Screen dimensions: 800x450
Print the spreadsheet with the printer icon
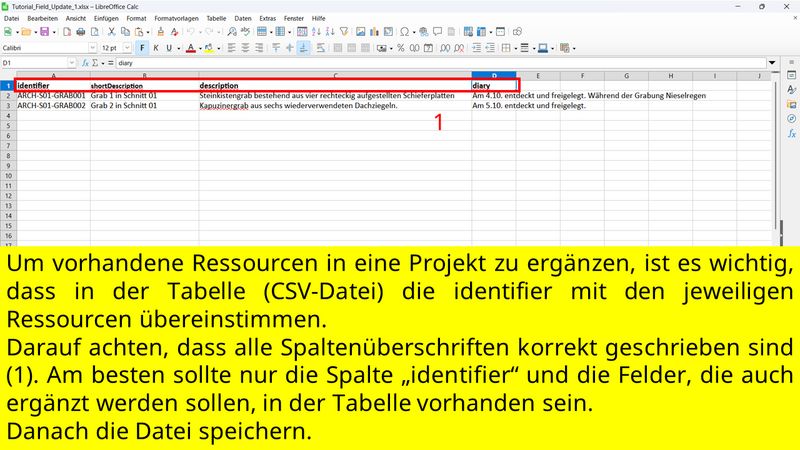point(81,32)
